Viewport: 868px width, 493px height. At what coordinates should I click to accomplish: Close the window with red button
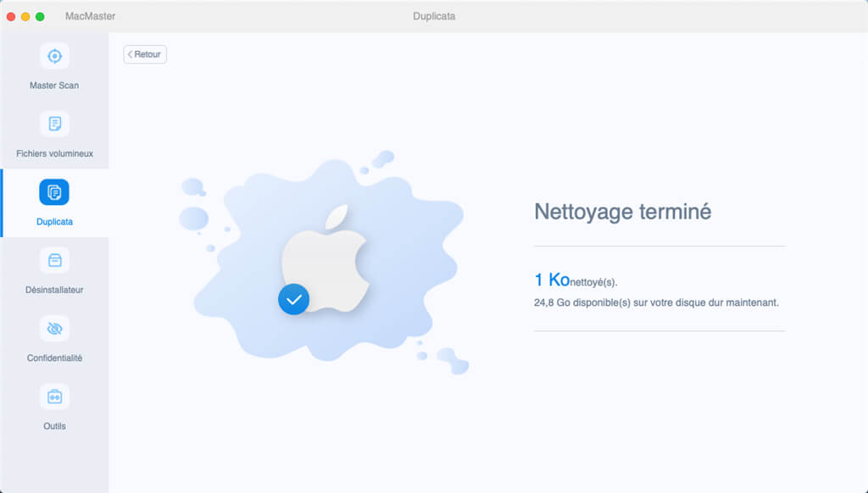point(11,17)
